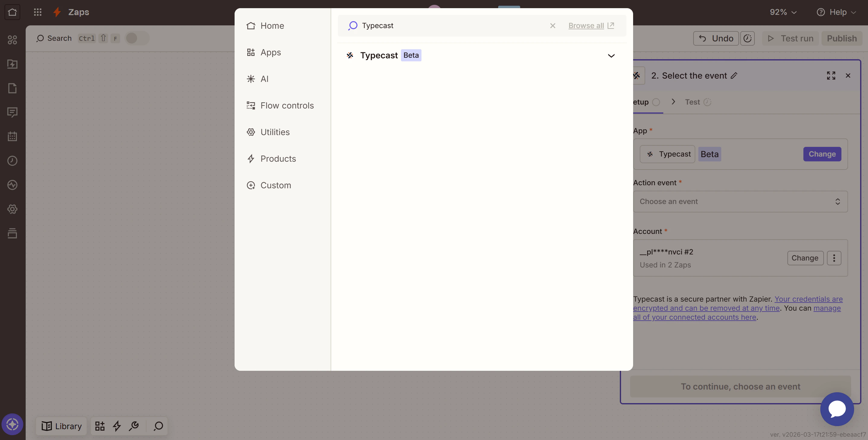Click the settings gear in left sidebar
The image size is (868, 440).
[x=12, y=209]
